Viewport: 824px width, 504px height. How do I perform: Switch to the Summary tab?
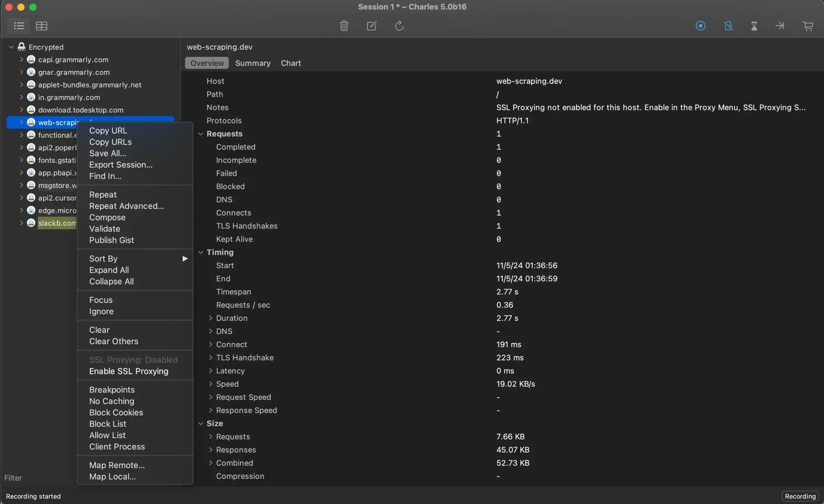[253, 63]
